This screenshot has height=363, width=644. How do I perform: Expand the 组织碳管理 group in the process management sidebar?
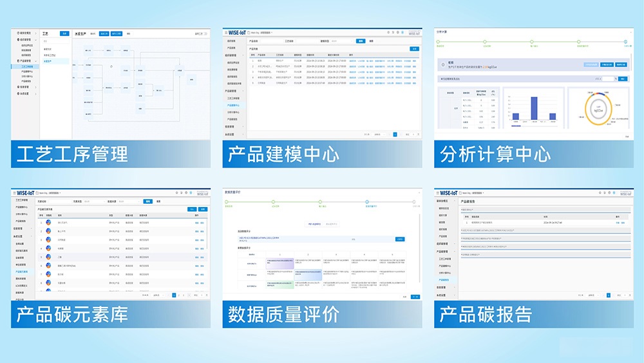click(x=18, y=40)
